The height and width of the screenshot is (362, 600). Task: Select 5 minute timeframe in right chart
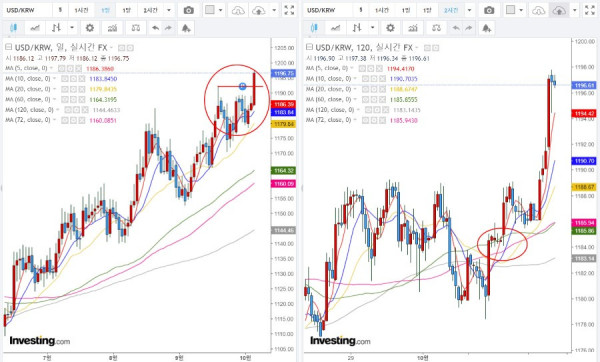point(360,10)
